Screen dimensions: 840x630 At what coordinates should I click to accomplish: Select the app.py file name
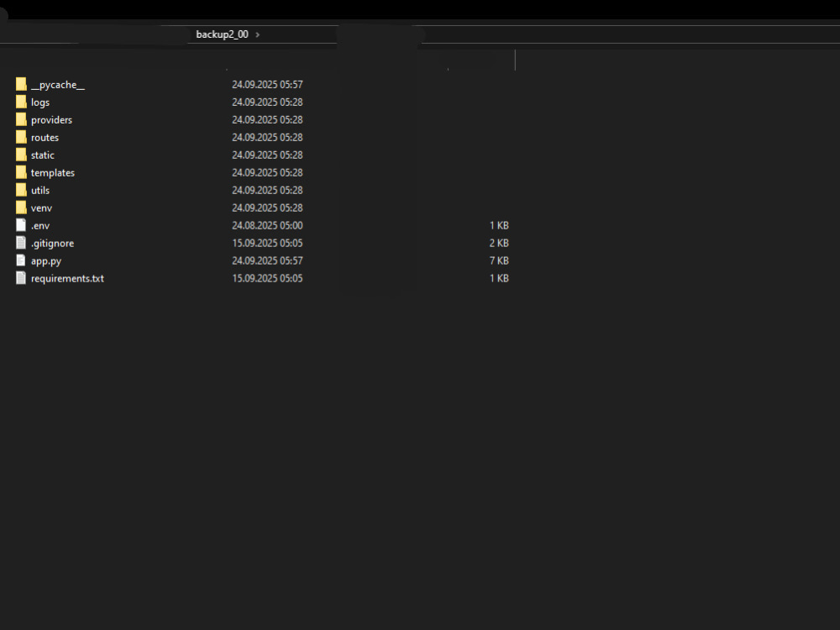[46, 261]
